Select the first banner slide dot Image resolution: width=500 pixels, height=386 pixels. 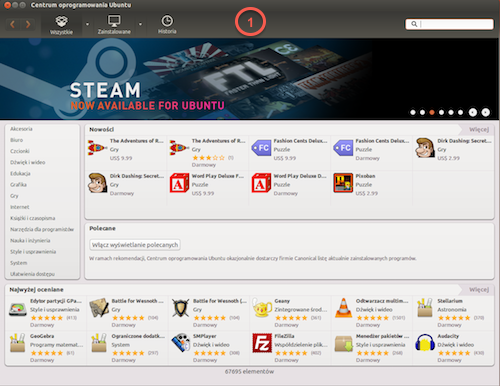coord(413,112)
